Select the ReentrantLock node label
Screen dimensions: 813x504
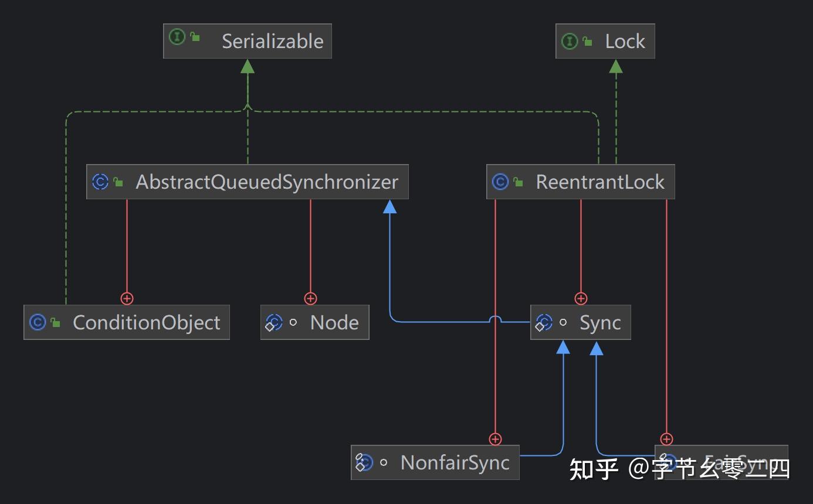pyautogui.click(x=600, y=182)
